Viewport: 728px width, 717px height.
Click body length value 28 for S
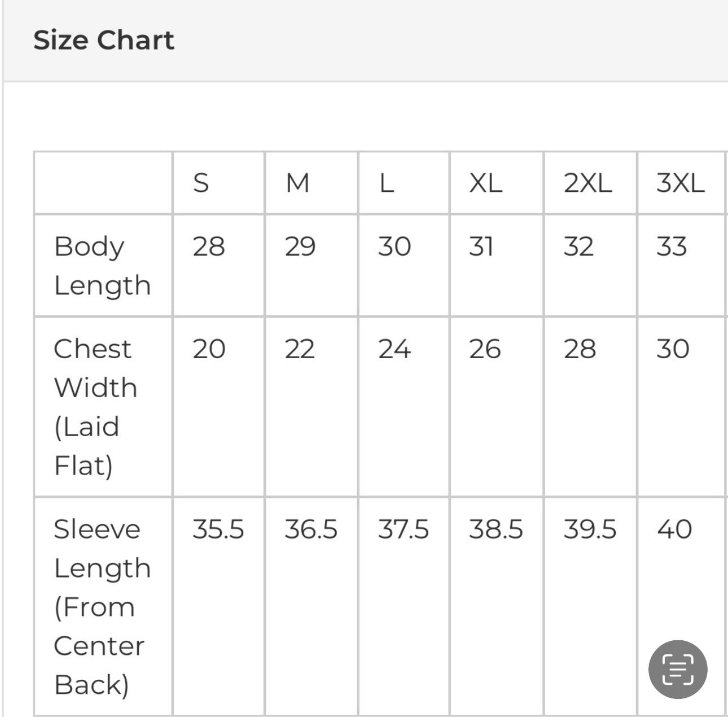click(x=208, y=247)
